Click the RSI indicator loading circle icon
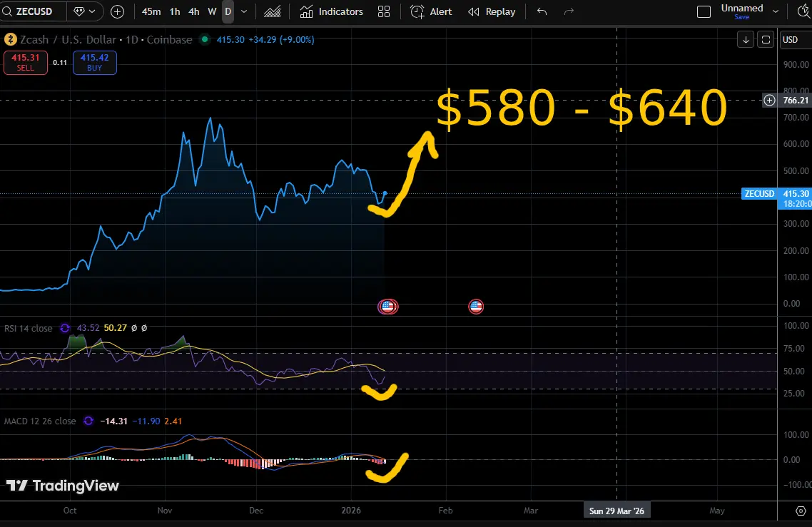Viewport: 812px width, 527px height. 65,328
